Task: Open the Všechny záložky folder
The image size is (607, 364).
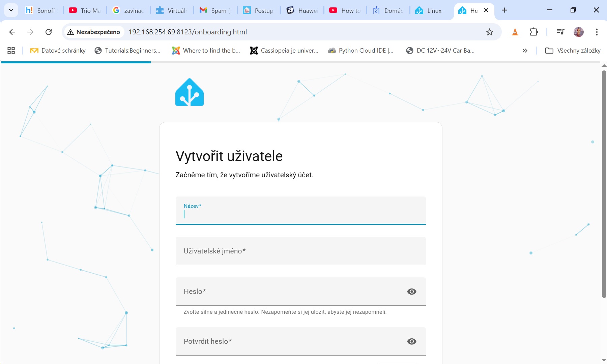Action: pyautogui.click(x=573, y=51)
